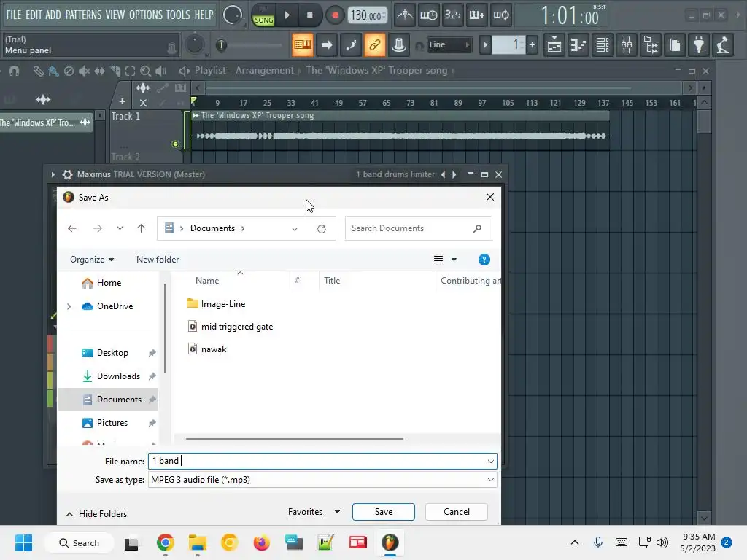Toggle loop recording icon
747x560 pixels.
click(500, 15)
